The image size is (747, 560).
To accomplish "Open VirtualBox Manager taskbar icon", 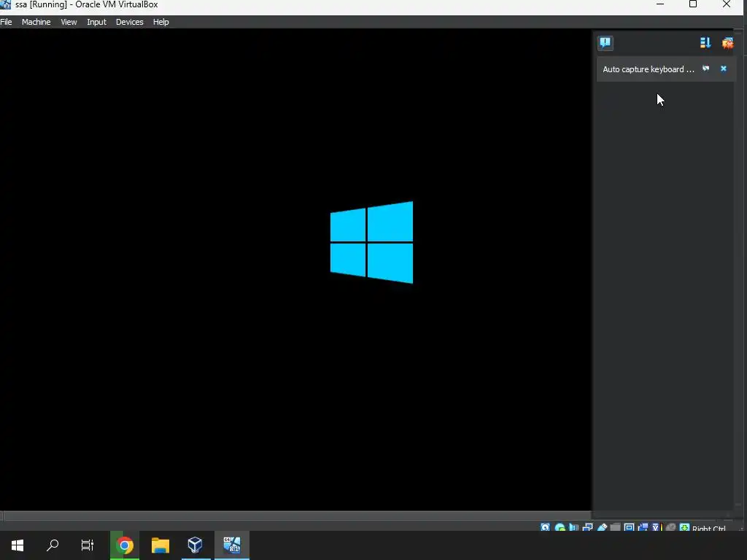I will pos(196,545).
